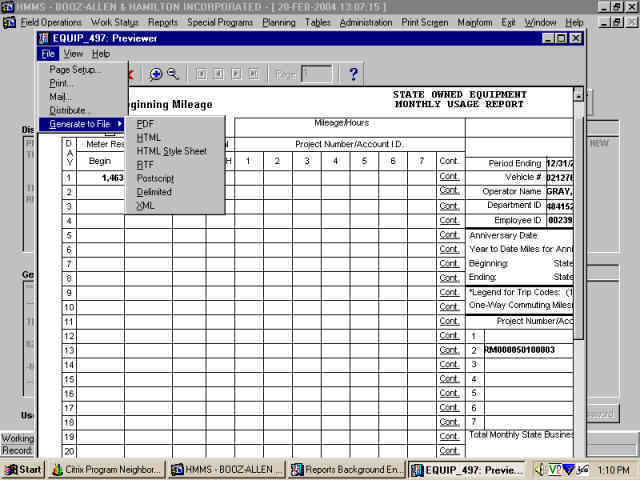
Task: Go to next page navigation button
Action: point(237,74)
